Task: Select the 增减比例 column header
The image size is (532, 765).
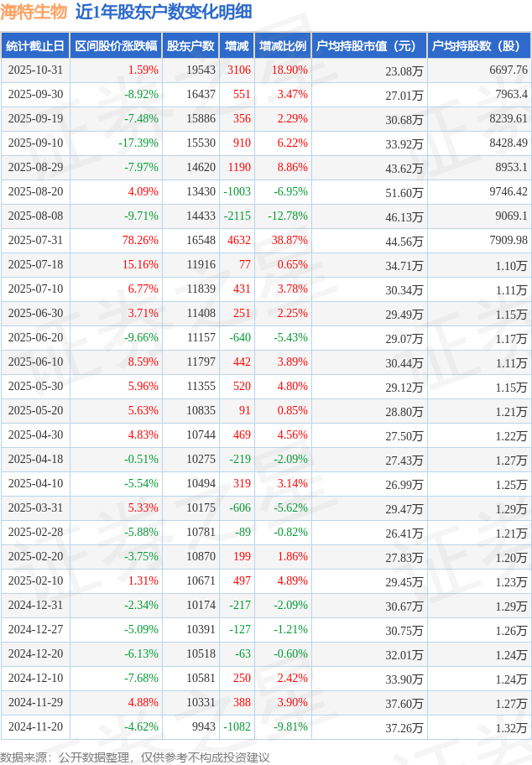Action: point(283,46)
